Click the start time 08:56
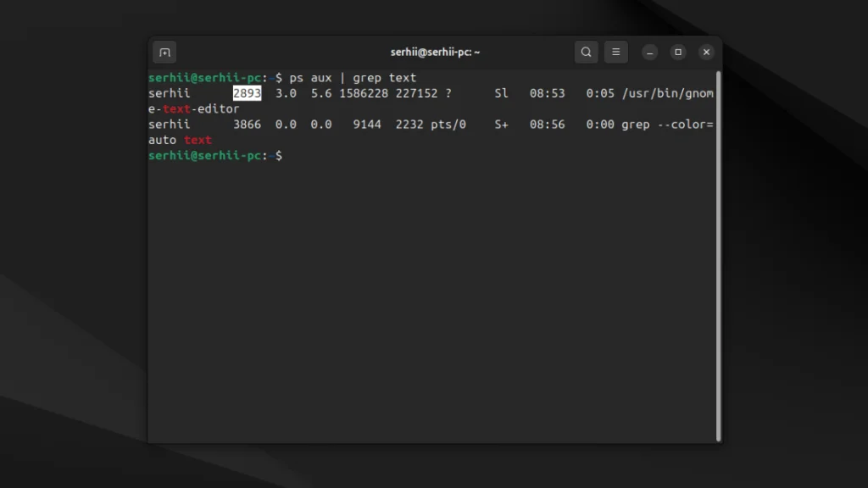The image size is (868, 488). tap(547, 125)
